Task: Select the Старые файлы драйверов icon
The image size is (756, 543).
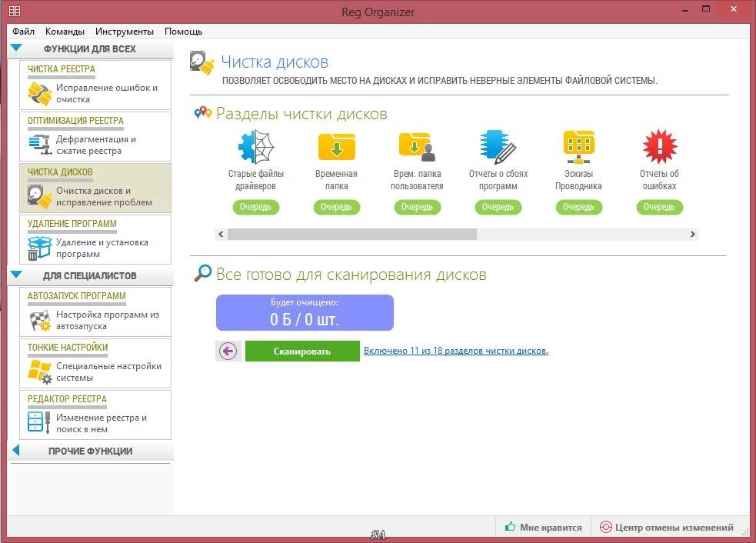Action: 255,147
